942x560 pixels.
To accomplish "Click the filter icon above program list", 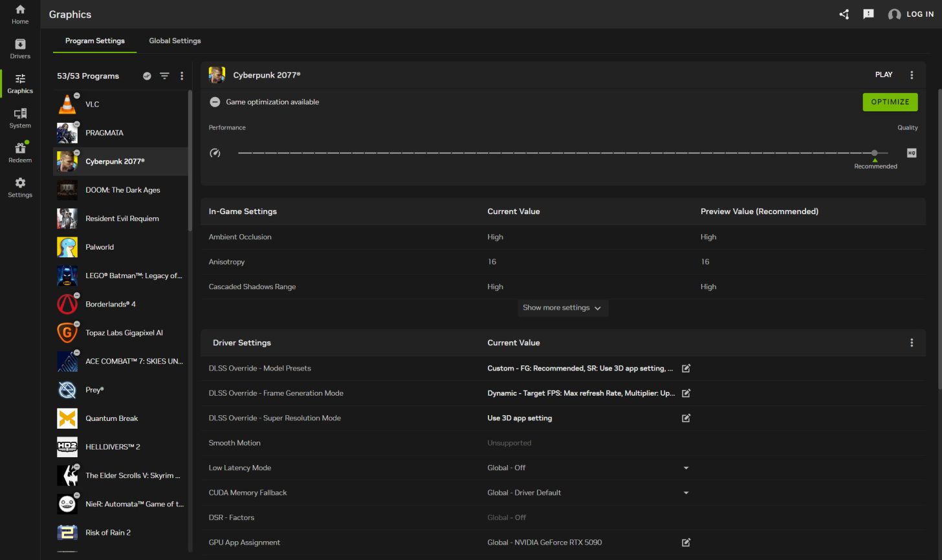I will pyautogui.click(x=164, y=76).
